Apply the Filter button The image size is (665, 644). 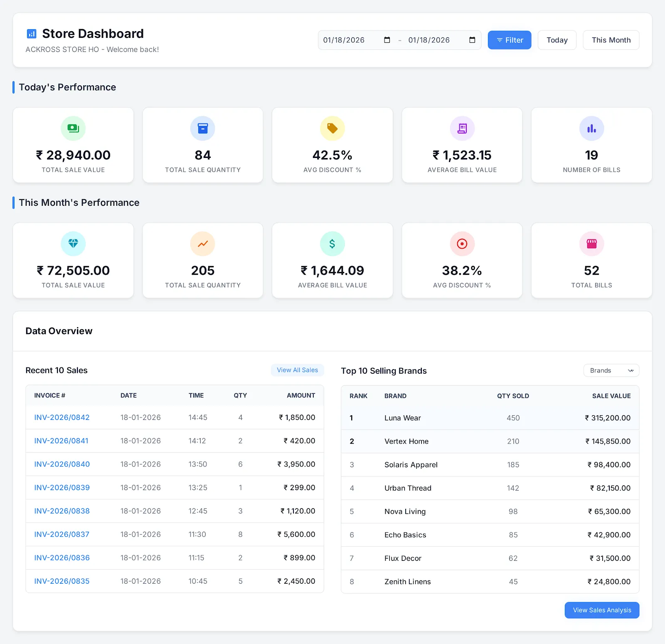pyautogui.click(x=509, y=40)
